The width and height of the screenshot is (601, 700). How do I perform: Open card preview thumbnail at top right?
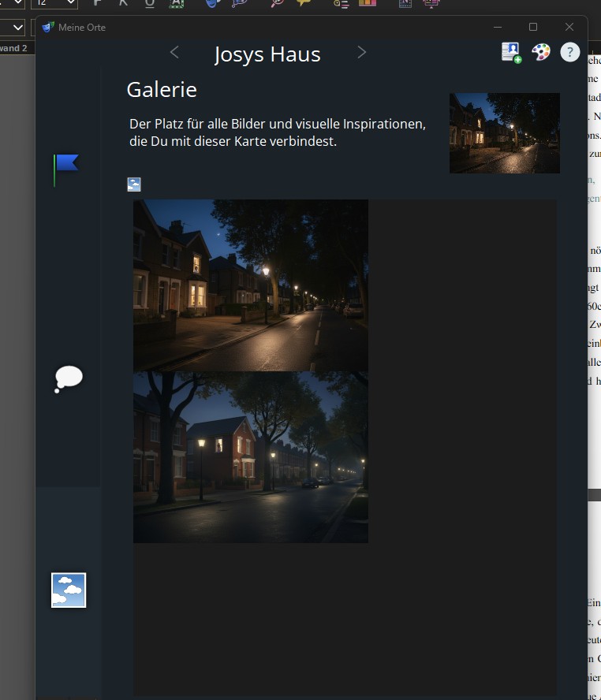pos(504,133)
